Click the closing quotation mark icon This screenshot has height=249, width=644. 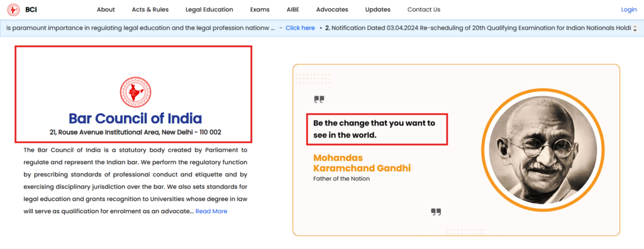tap(436, 212)
